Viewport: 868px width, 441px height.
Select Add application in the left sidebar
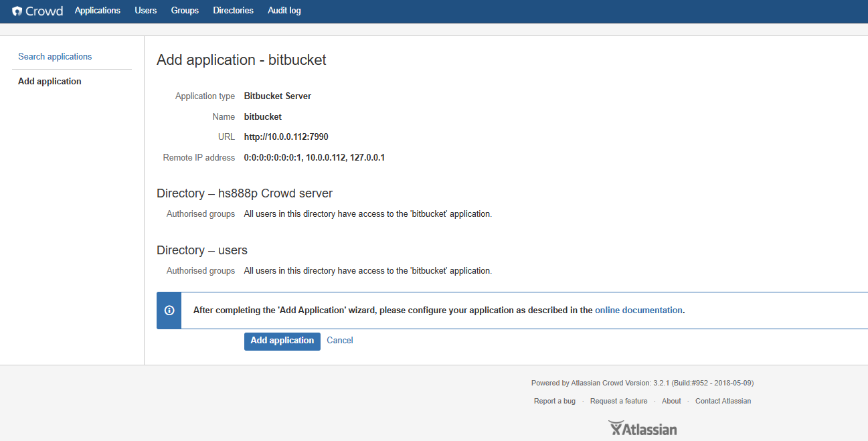coord(50,82)
